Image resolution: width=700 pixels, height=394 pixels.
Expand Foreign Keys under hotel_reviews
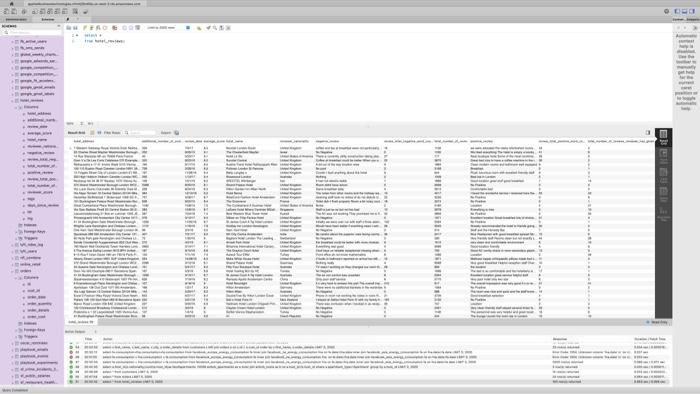[16, 232]
